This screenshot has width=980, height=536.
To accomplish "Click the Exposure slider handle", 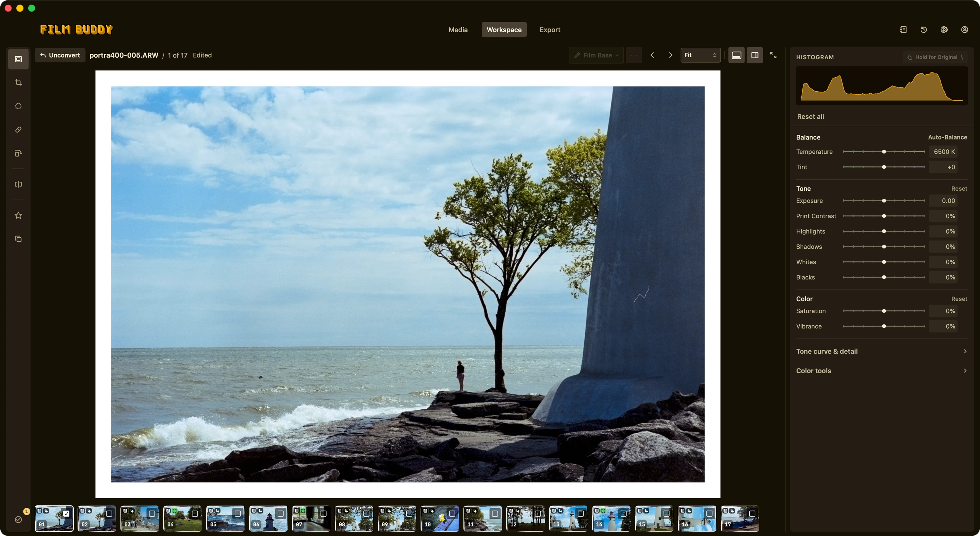I will (884, 200).
